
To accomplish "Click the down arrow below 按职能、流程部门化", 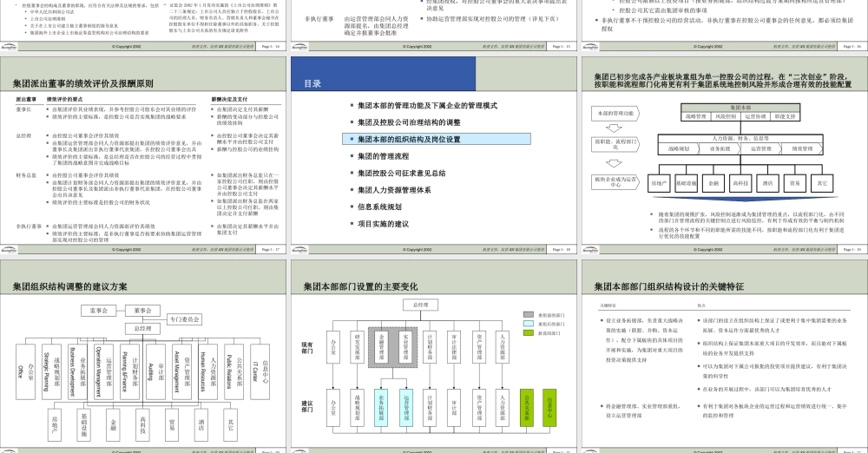I will click(x=614, y=163).
